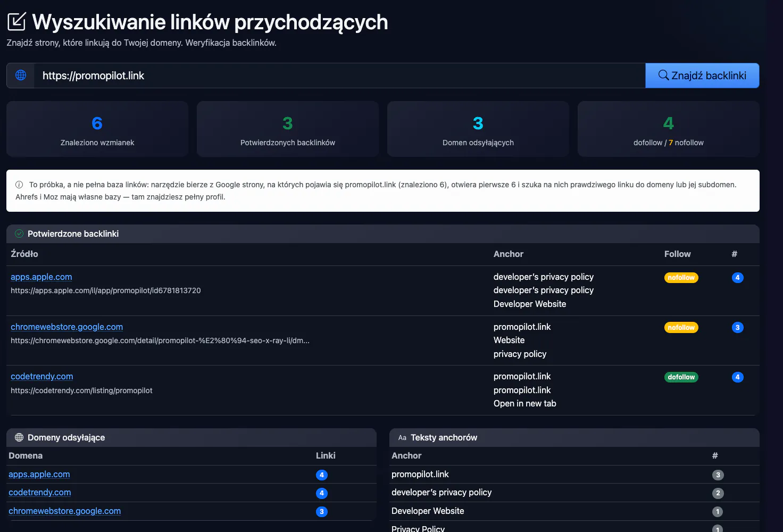This screenshot has height=532, width=783.
Task: Click the Follow column header
Action: [677, 254]
